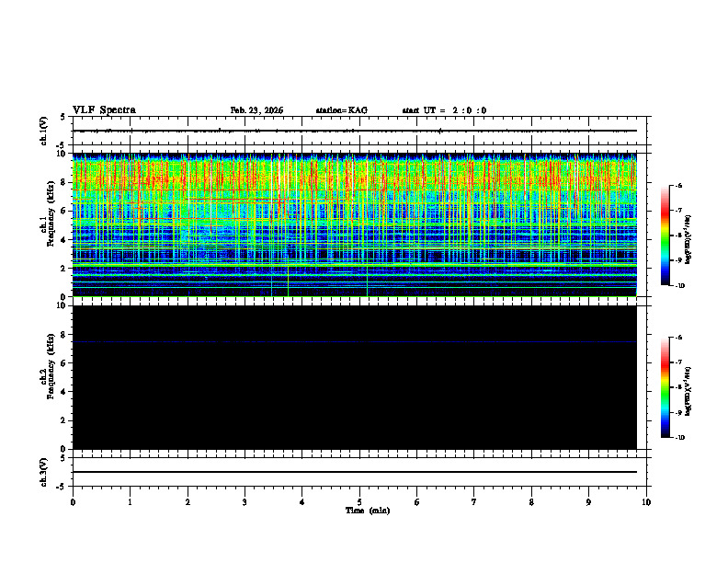Click the blue 7.5 kHz line in ch.2 panel

tap(355, 342)
